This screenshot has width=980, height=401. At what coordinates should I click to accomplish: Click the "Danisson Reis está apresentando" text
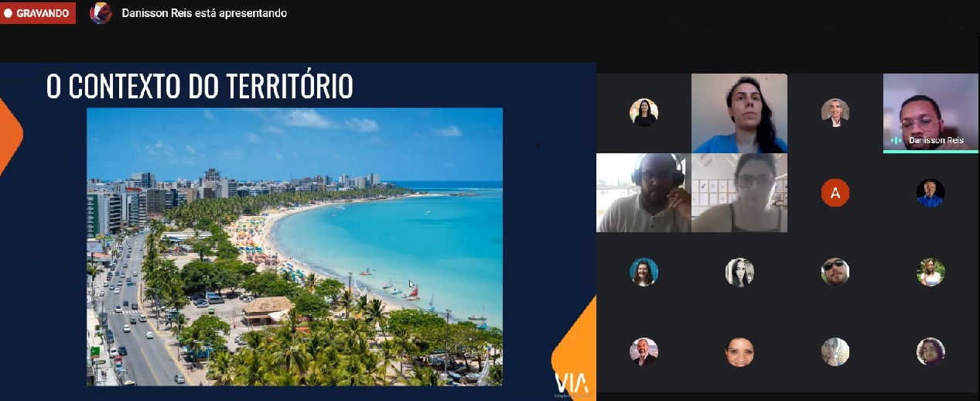point(204,13)
